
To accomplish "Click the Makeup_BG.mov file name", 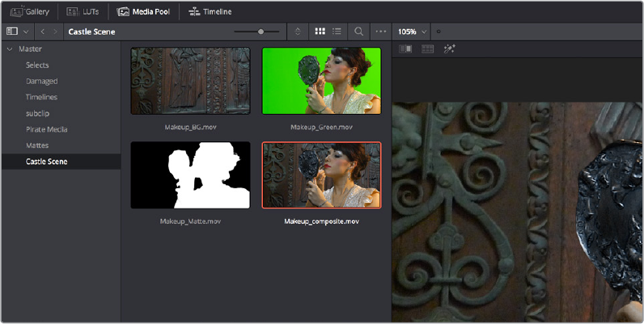I will [x=191, y=127].
